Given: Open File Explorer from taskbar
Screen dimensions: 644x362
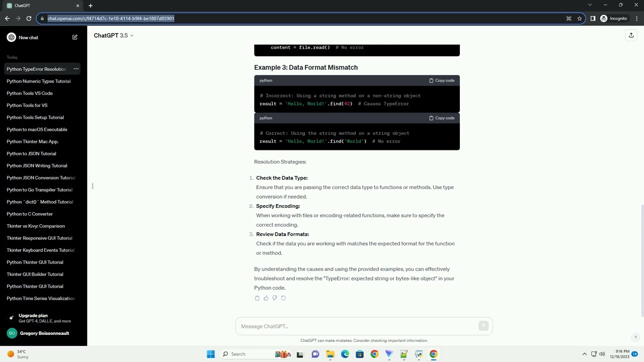Looking at the screenshot, I should [330, 354].
